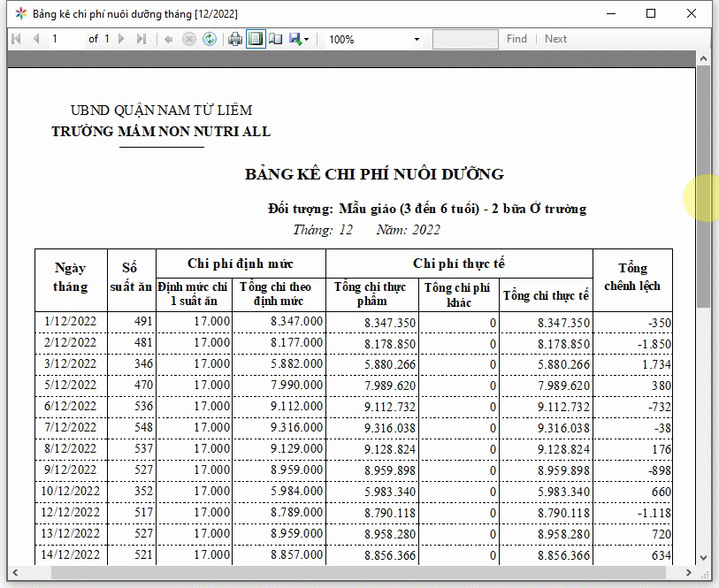719x588 pixels.
Task: Click the horizontal scrollbar right arrow
Action: [x=689, y=573]
